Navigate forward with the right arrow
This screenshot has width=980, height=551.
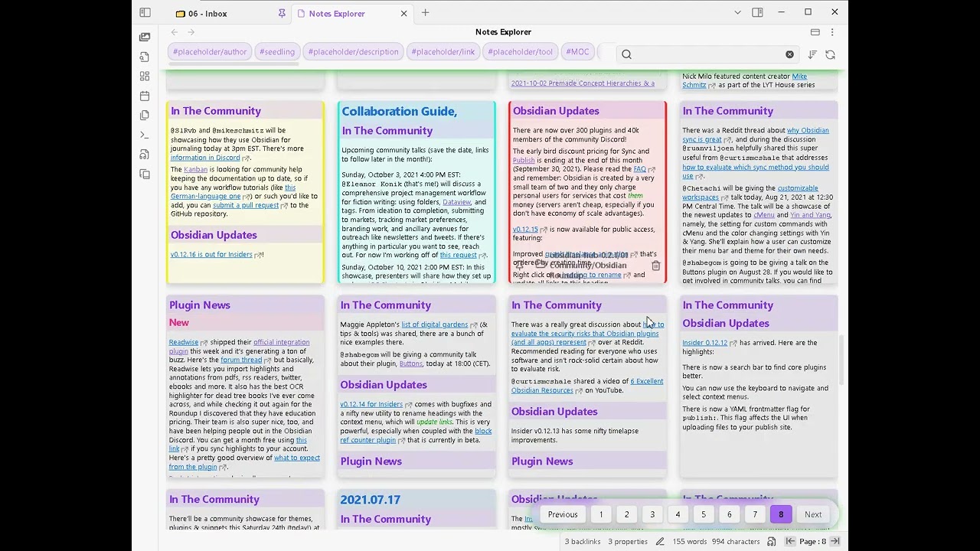point(191,32)
